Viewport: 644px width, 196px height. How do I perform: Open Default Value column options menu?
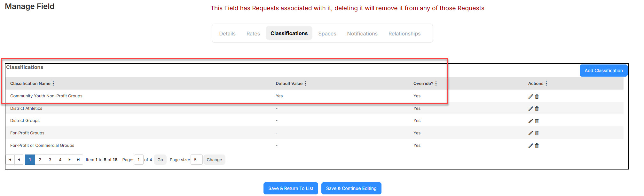coord(305,83)
